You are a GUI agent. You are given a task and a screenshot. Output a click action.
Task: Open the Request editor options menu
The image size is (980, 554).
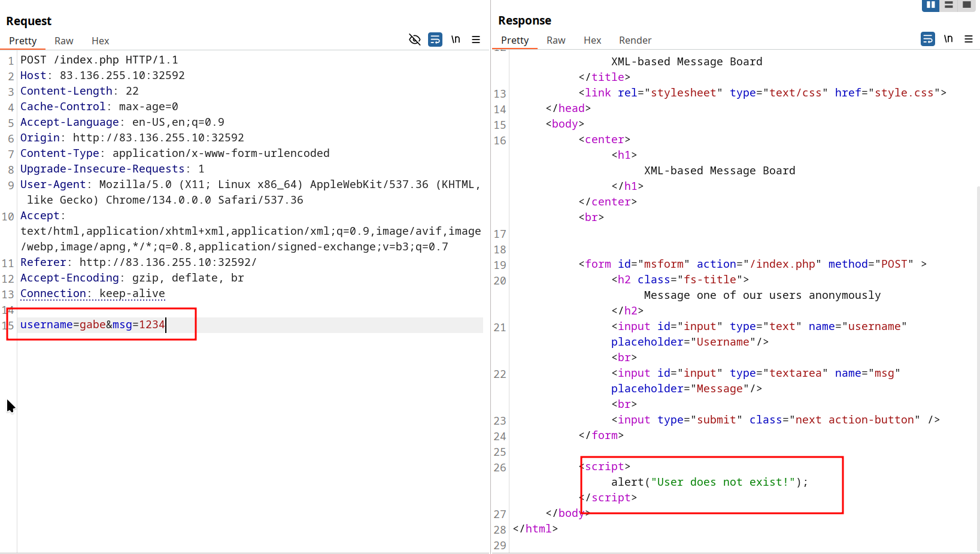click(x=476, y=40)
